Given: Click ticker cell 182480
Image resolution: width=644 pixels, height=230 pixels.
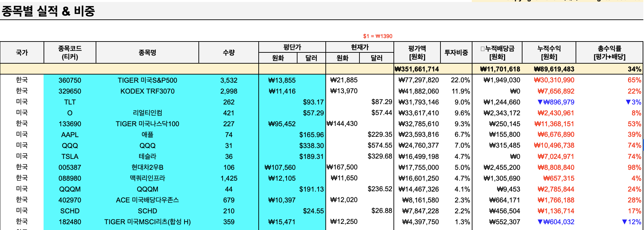Looking at the screenshot, I should 70,222.
